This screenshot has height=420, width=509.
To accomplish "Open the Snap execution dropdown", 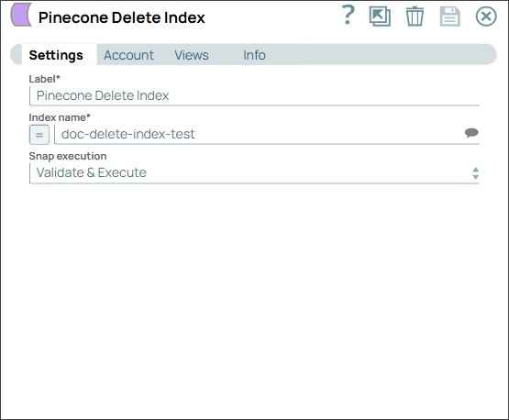I will coord(254,173).
